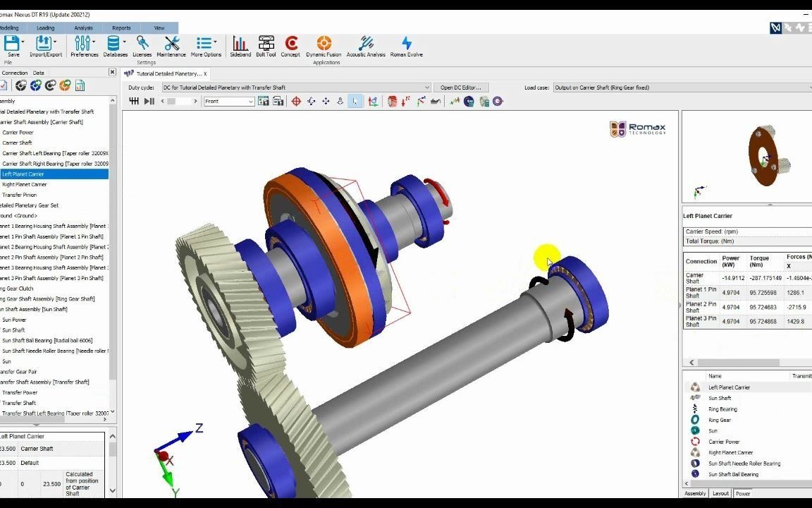Select Carrier Power in the tree
812x508 pixels.
tap(18, 132)
